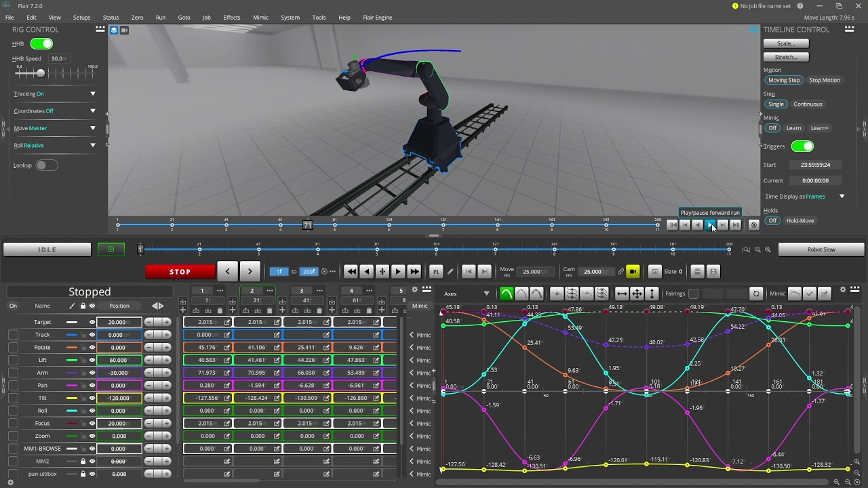Click the green curve type icon in the graph toolbar
The height and width of the screenshot is (488, 868).
(x=506, y=293)
